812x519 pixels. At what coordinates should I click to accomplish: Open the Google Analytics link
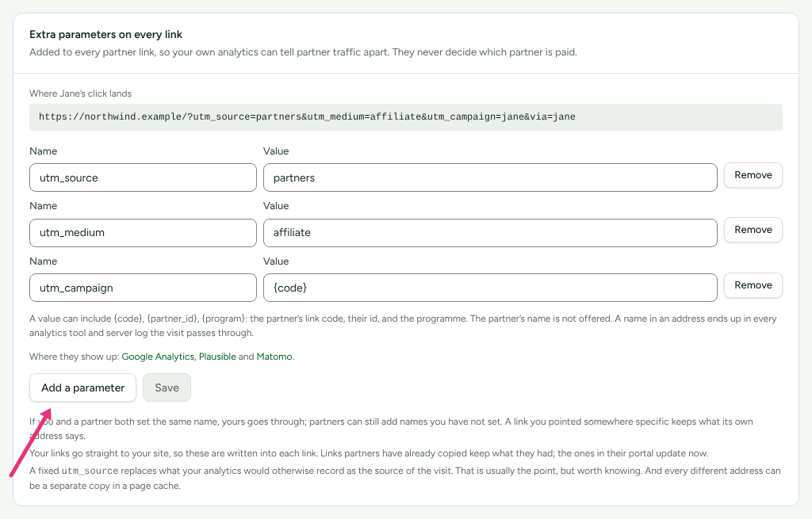tap(158, 357)
